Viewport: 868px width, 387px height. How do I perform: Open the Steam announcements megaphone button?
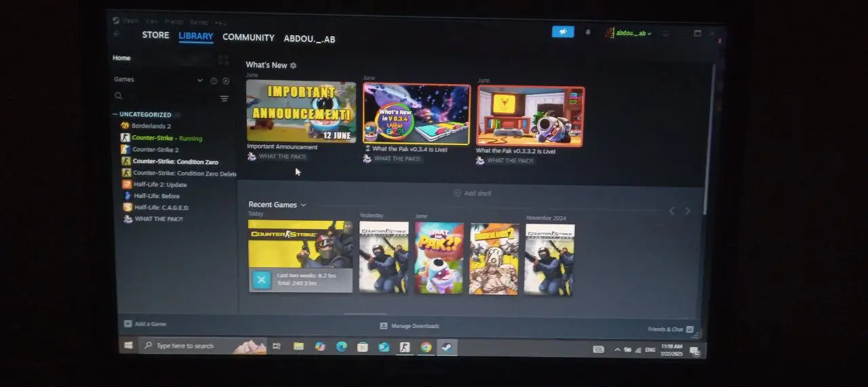pos(563,31)
